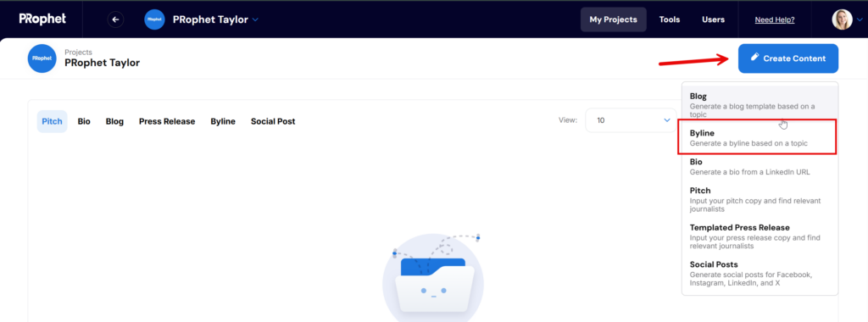Click the pencil icon on Create Content
Viewport: 868px width, 322px height.
[x=754, y=58]
